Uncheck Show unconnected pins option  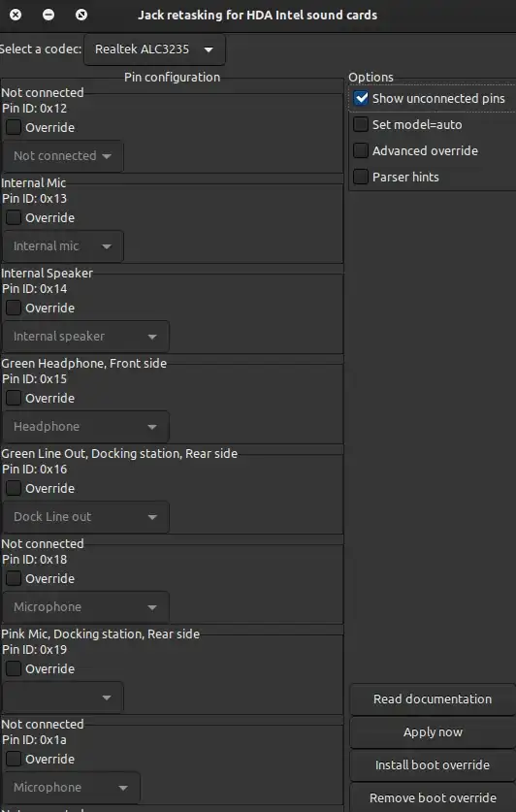click(361, 98)
